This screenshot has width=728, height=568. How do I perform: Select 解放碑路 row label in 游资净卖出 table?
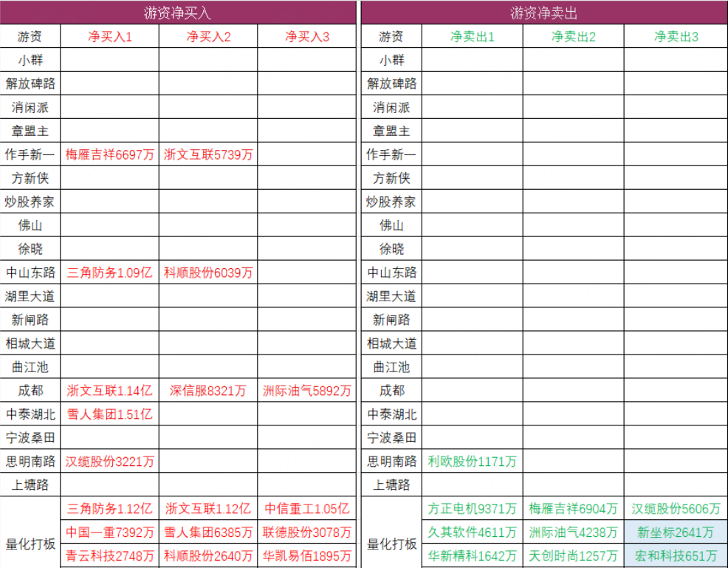tap(391, 83)
